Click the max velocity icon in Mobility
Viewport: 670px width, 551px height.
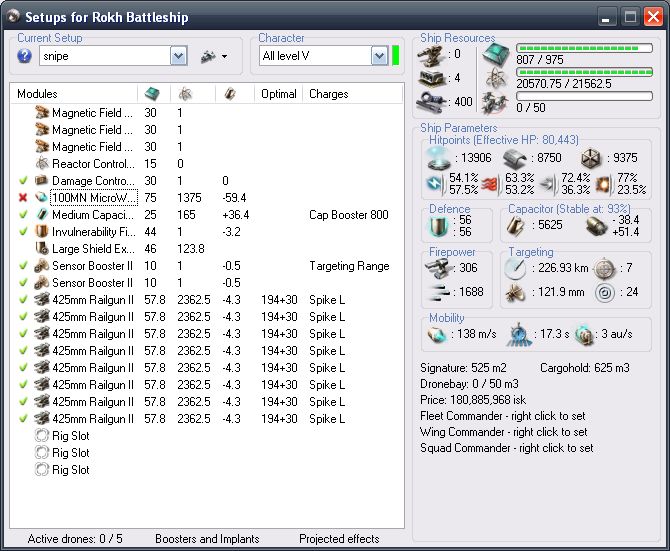tap(438, 335)
